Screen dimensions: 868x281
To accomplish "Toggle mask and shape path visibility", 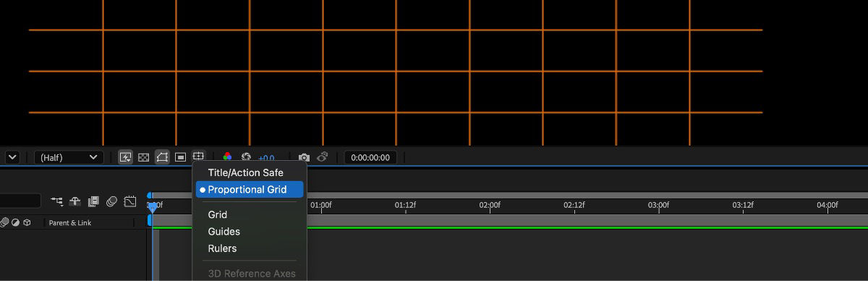I will (x=162, y=157).
